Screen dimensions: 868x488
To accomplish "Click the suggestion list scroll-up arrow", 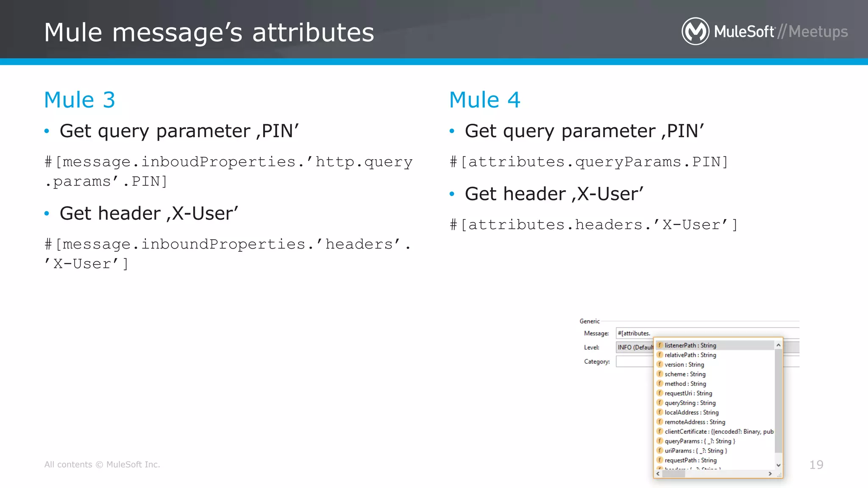I will pos(778,345).
